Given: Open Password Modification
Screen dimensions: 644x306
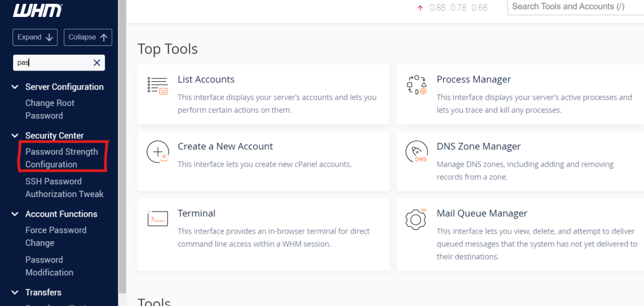Looking at the screenshot, I should point(49,266).
